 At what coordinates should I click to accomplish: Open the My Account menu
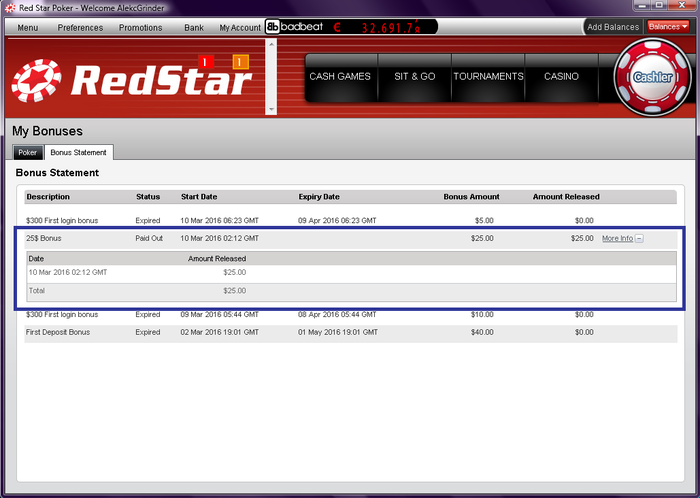tap(240, 28)
